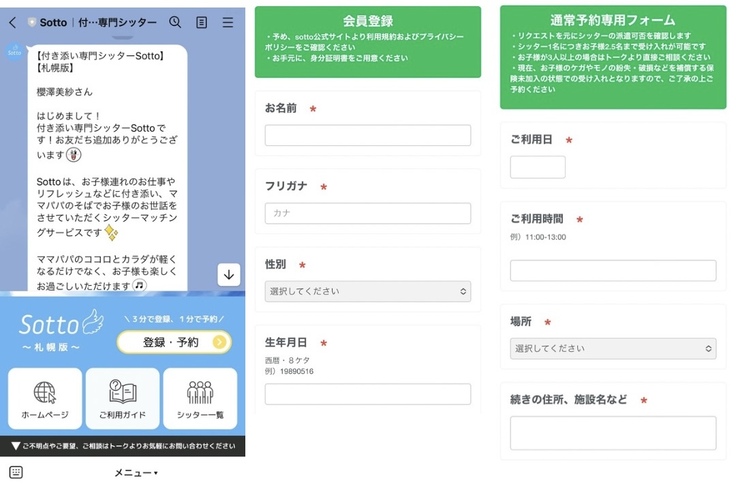The width and height of the screenshot is (736, 485).
Task: Open the notes list icon in header
Action: coord(202,22)
